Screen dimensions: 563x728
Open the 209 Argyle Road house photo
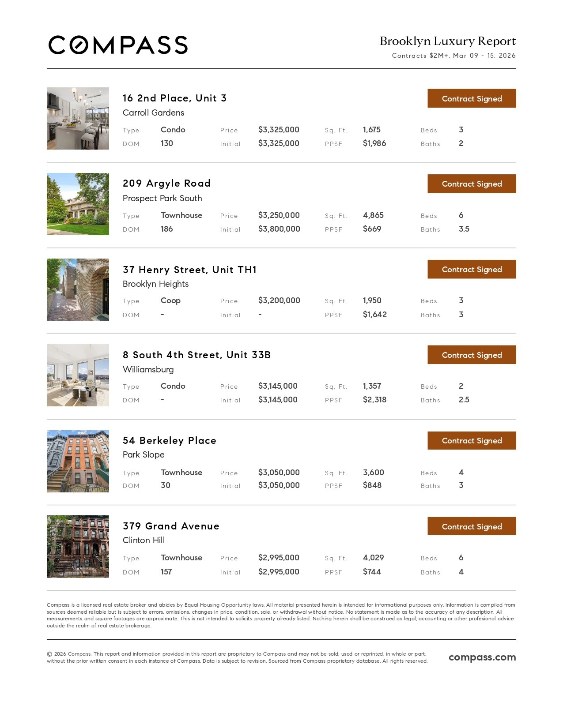[x=78, y=204]
